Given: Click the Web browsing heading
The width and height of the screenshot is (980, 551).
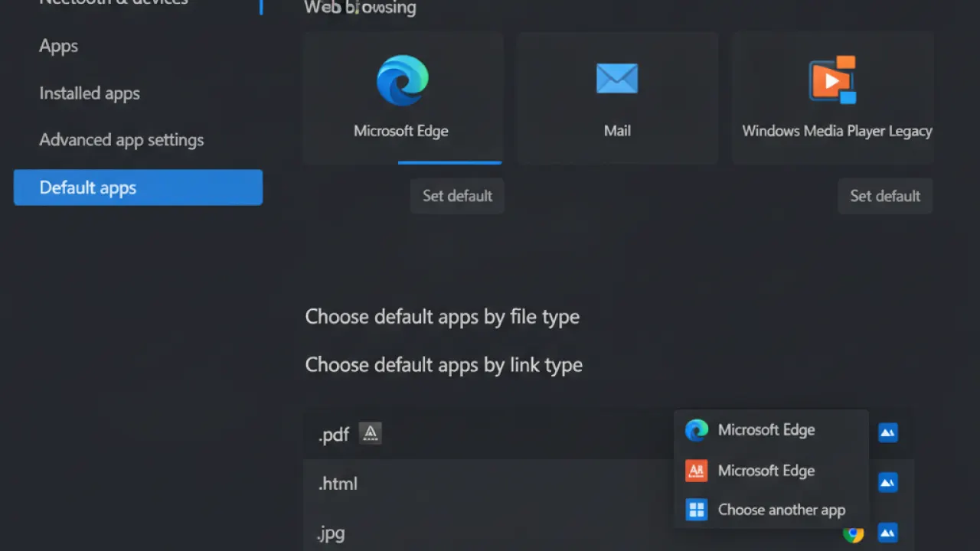Looking at the screenshot, I should [x=361, y=8].
